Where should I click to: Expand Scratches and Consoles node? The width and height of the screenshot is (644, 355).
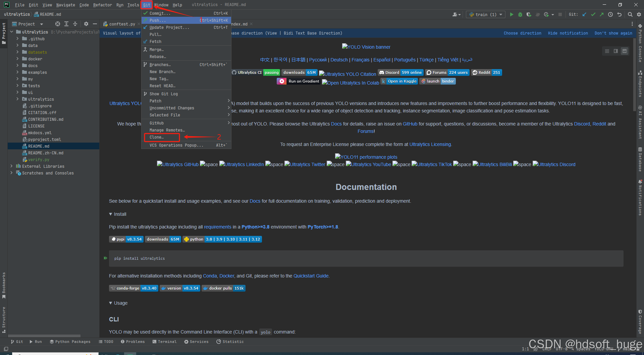12,173
